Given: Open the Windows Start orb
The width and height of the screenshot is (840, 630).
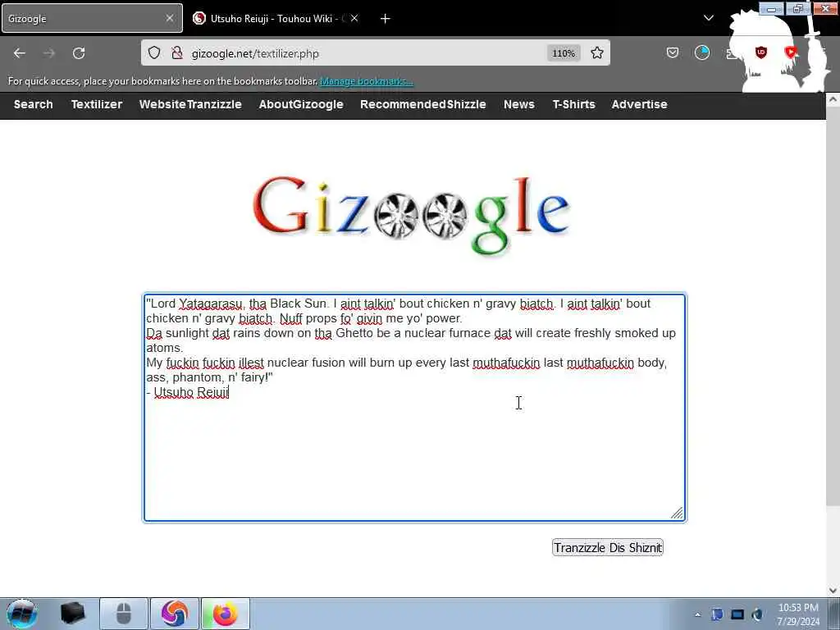Looking at the screenshot, I should click(x=21, y=614).
